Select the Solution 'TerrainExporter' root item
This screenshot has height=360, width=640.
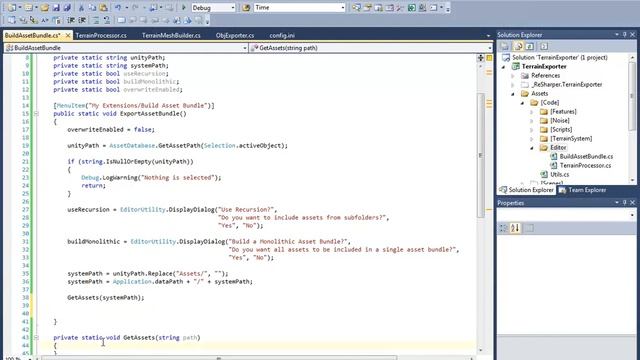[560, 58]
